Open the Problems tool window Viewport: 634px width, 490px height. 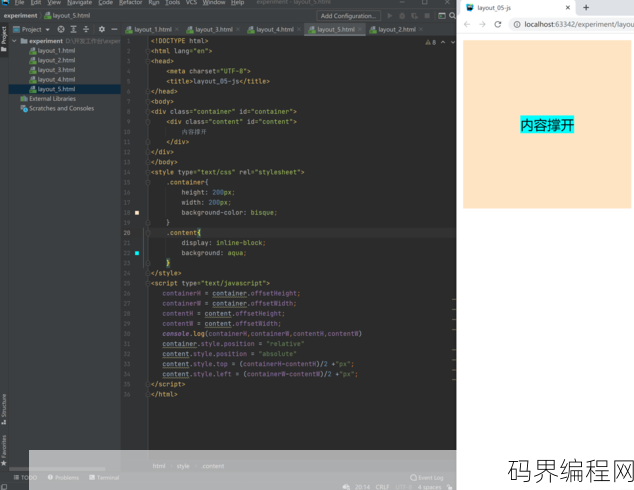coord(63,477)
